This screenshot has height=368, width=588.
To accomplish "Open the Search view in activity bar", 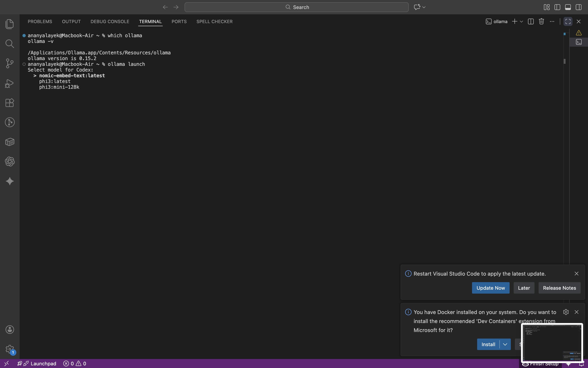I will (10, 44).
